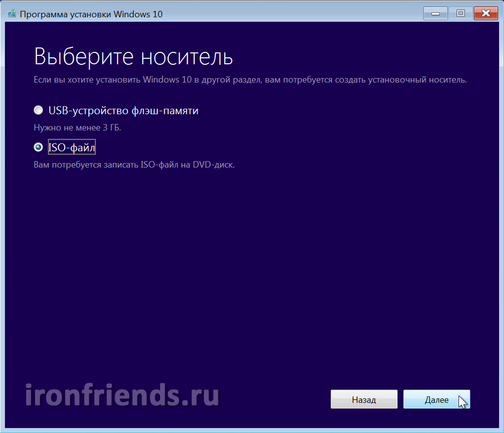Minimize the setup window

tap(435, 13)
